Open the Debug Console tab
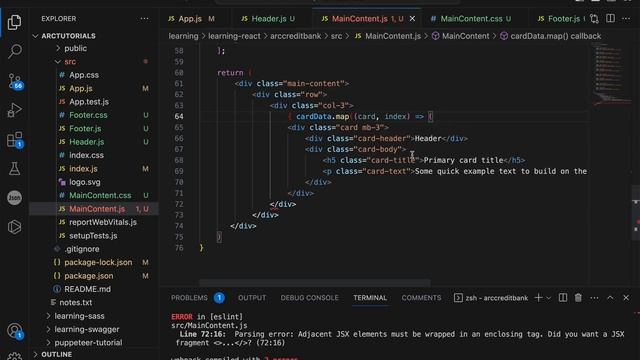The image size is (640, 360). pos(309,298)
